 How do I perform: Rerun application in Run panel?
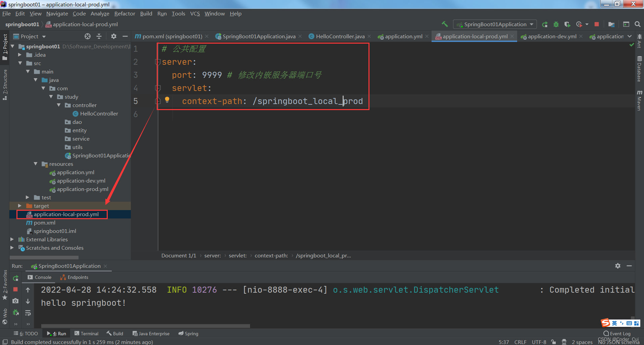tap(15, 278)
